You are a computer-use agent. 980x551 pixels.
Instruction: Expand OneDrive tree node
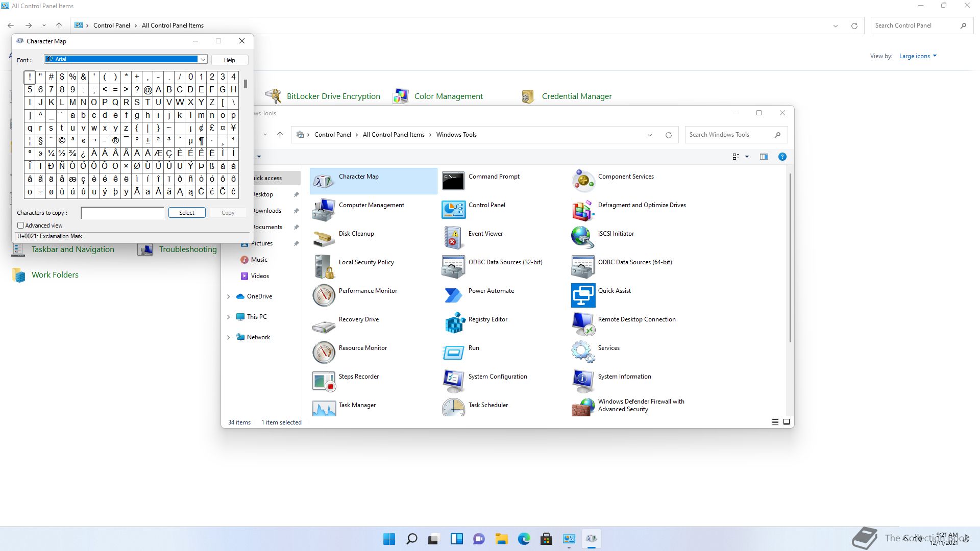coord(228,296)
